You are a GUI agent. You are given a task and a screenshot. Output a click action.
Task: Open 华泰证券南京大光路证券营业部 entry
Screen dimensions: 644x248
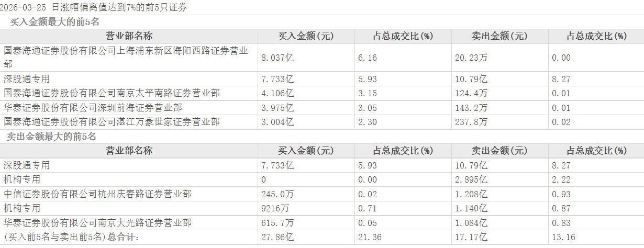click(97, 222)
